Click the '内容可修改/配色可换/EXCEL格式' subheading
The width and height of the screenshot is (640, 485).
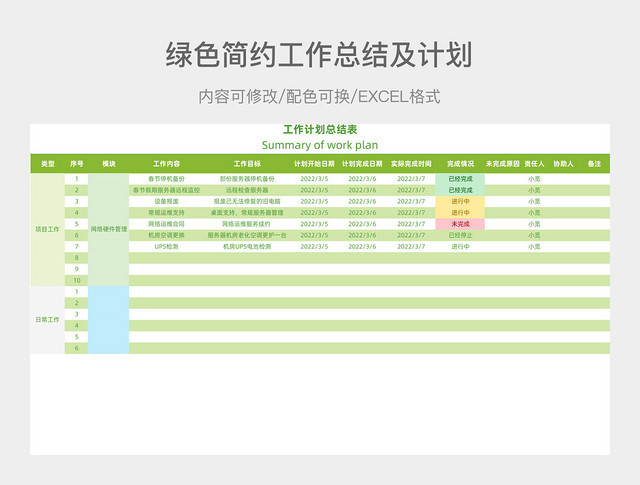[x=319, y=97]
